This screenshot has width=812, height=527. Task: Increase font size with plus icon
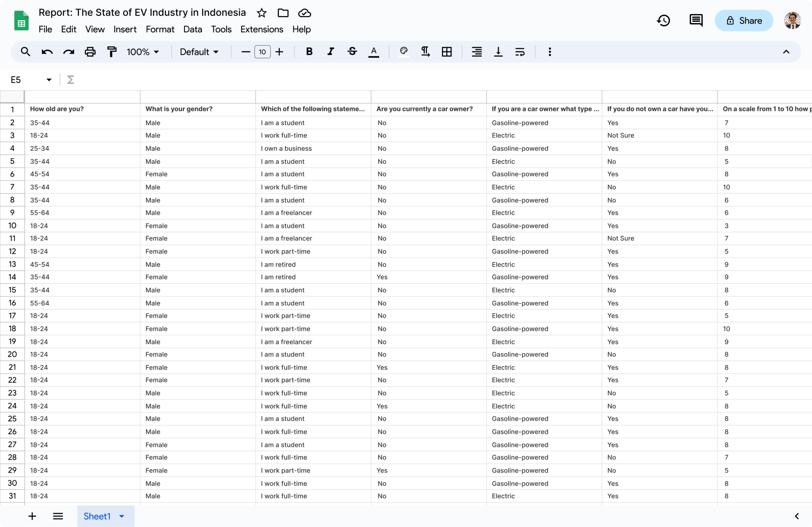[x=279, y=52]
